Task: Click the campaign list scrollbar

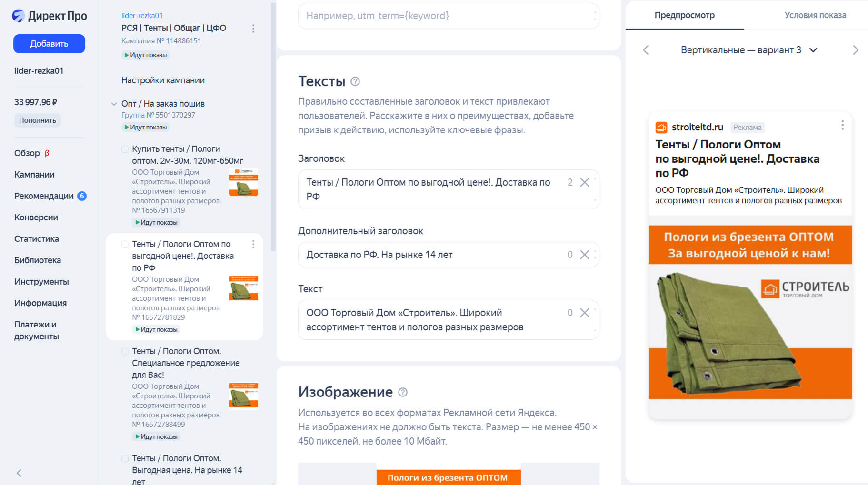Action: click(273, 126)
